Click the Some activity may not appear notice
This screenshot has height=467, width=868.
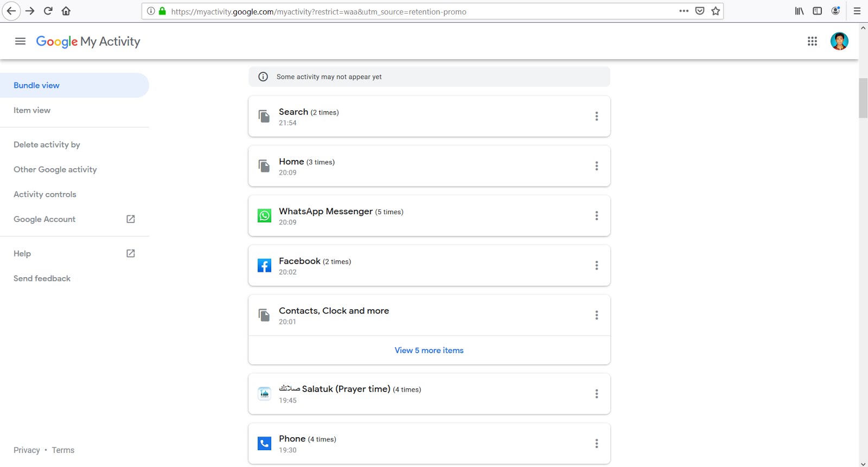pos(429,77)
